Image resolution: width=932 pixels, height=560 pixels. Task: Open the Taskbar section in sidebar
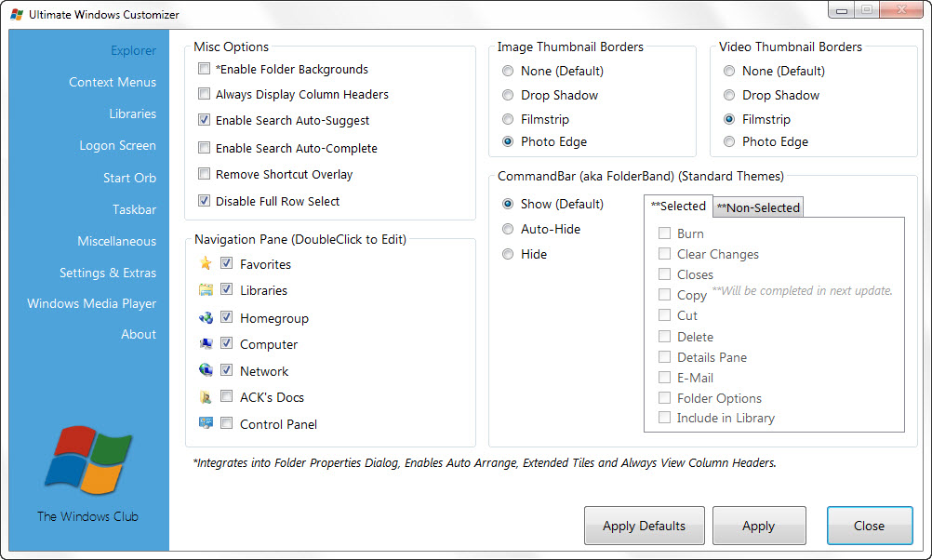(x=134, y=209)
